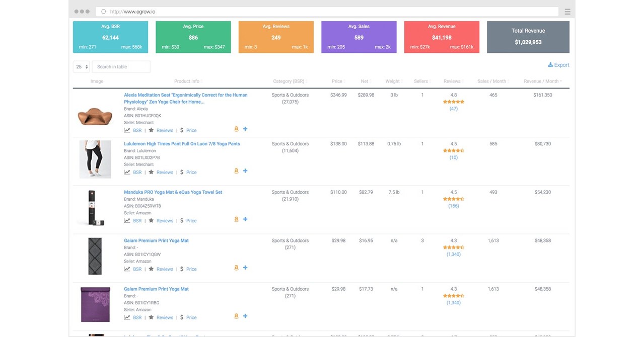The height and width of the screenshot is (337, 644).
Task: Sort by the Category (BSR) column header
Action: point(291,81)
